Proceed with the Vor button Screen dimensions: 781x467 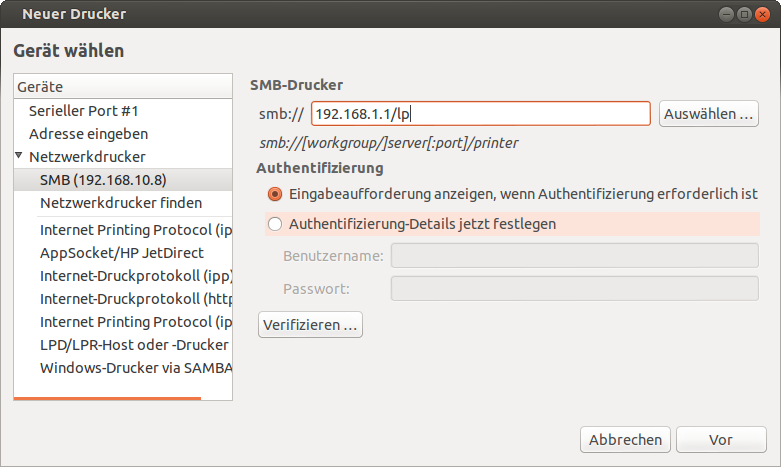pyautogui.click(x=721, y=440)
